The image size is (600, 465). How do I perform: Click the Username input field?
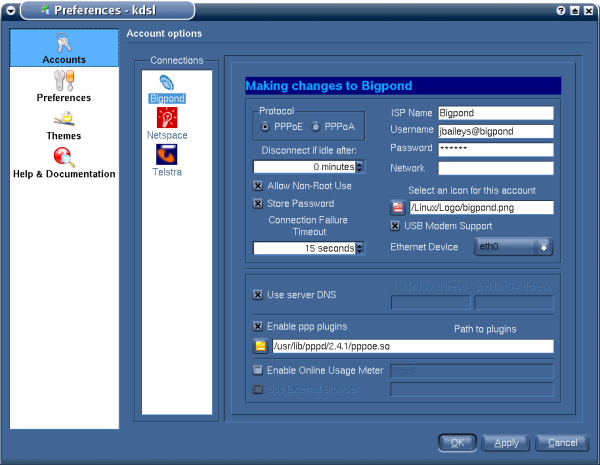tap(496, 131)
